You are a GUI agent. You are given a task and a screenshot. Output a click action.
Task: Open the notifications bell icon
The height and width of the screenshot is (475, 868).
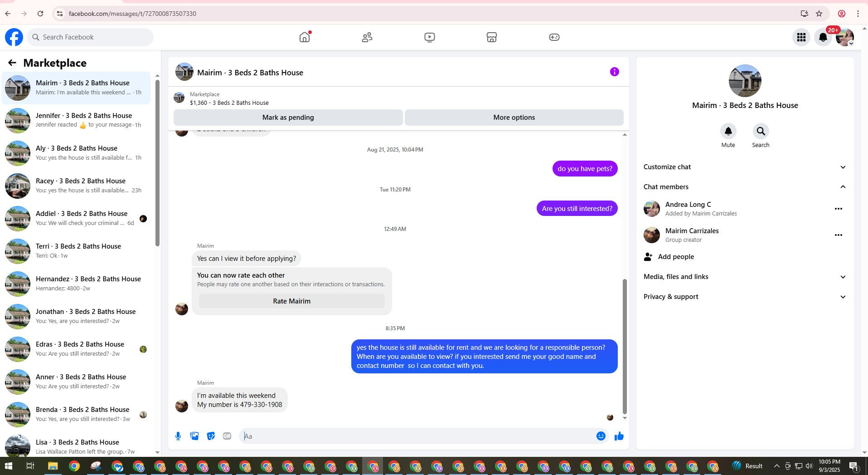tap(823, 37)
